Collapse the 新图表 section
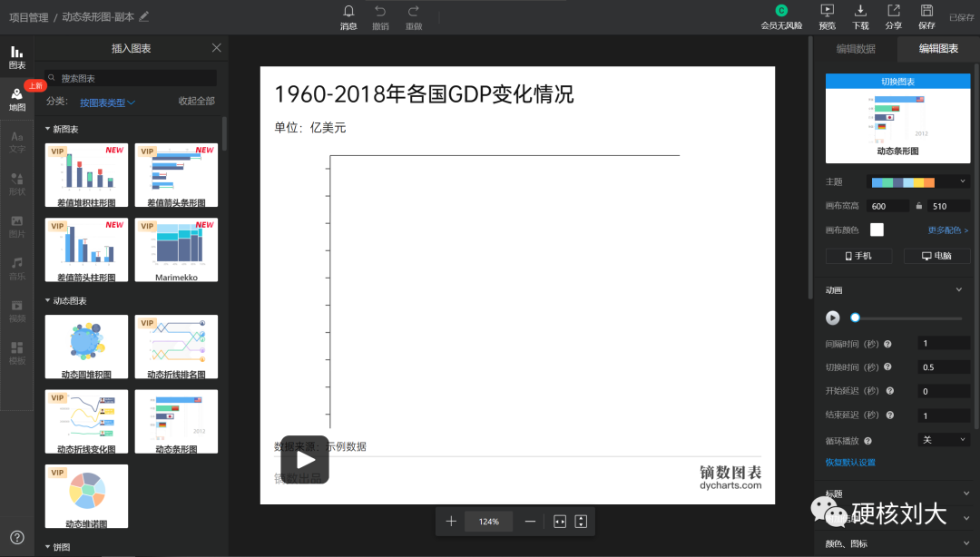 [x=62, y=129]
